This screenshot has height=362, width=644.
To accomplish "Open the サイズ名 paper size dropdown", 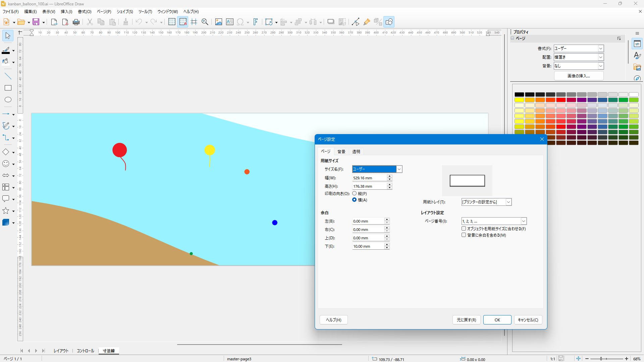I will (x=399, y=169).
